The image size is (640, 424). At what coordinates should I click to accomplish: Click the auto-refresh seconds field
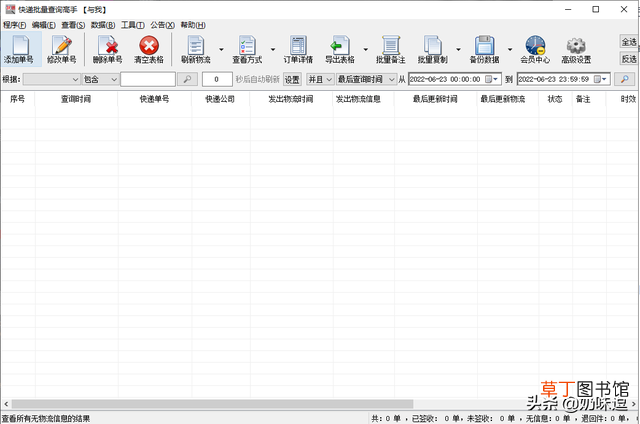click(217, 79)
